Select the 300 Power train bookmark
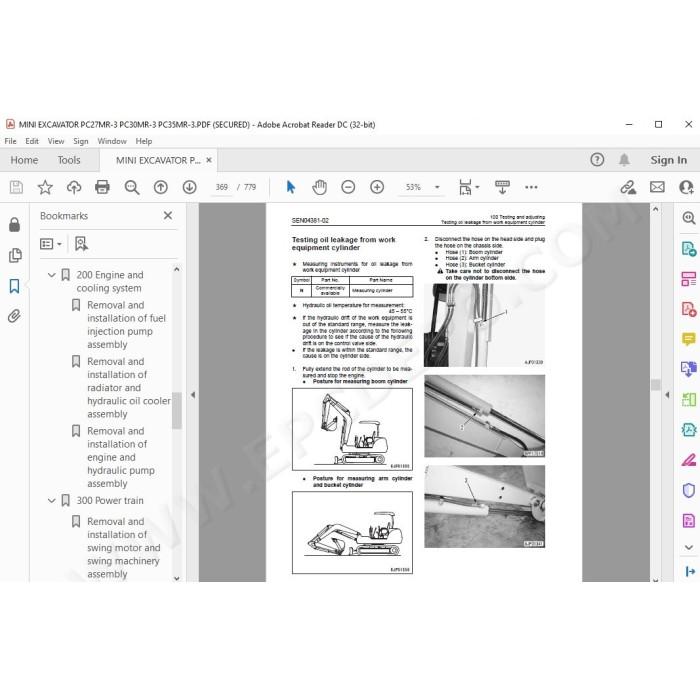The width and height of the screenshot is (700, 700). [110, 500]
